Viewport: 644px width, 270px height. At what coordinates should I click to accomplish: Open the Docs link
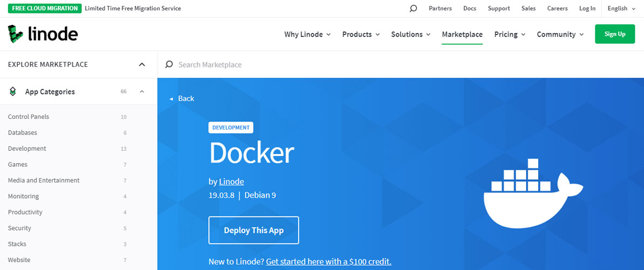470,8
